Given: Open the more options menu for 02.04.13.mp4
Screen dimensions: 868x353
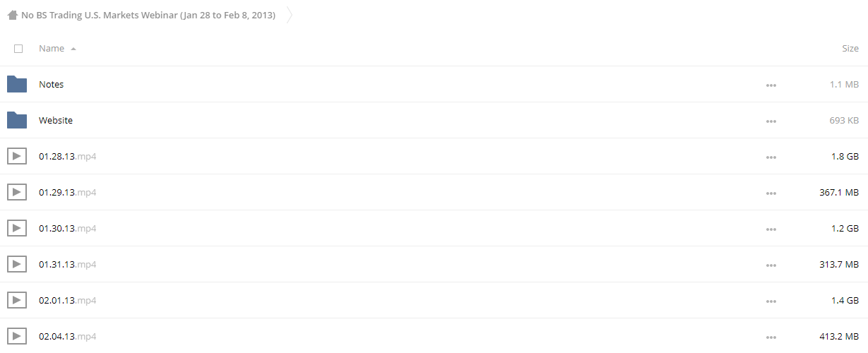Looking at the screenshot, I should pos(771,337).
